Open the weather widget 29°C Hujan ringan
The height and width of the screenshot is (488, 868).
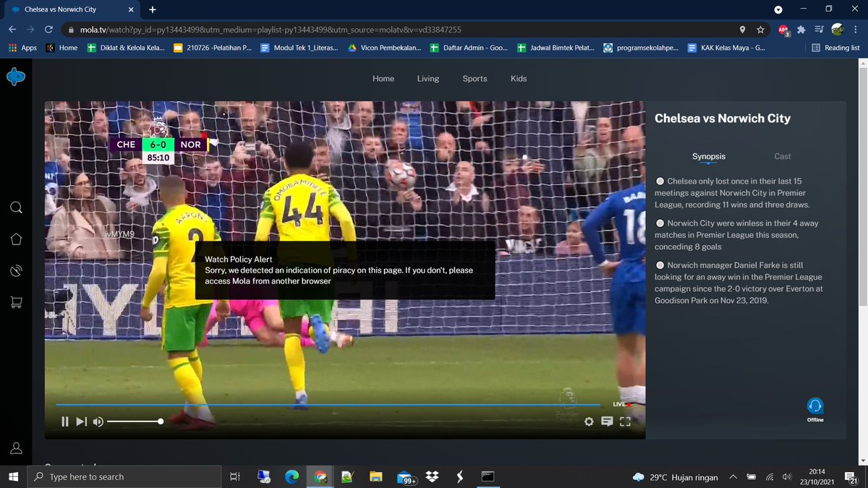(675, 477)
